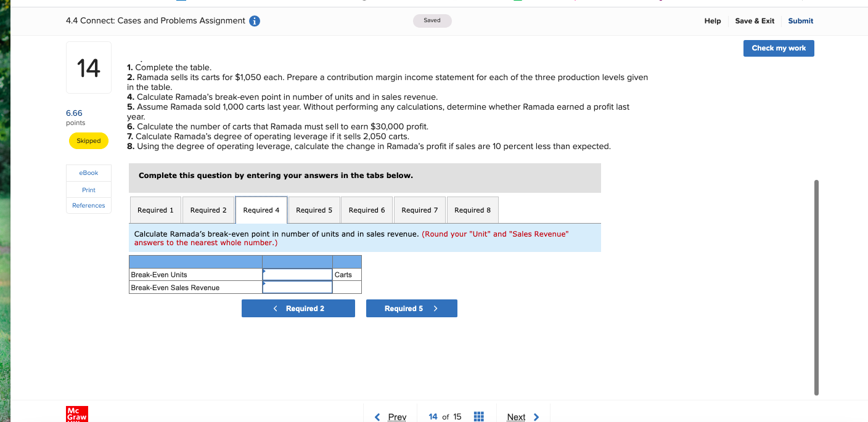The image size is (868, 422).
Task: Open the Required 7 tab
Action: point(420,210)
